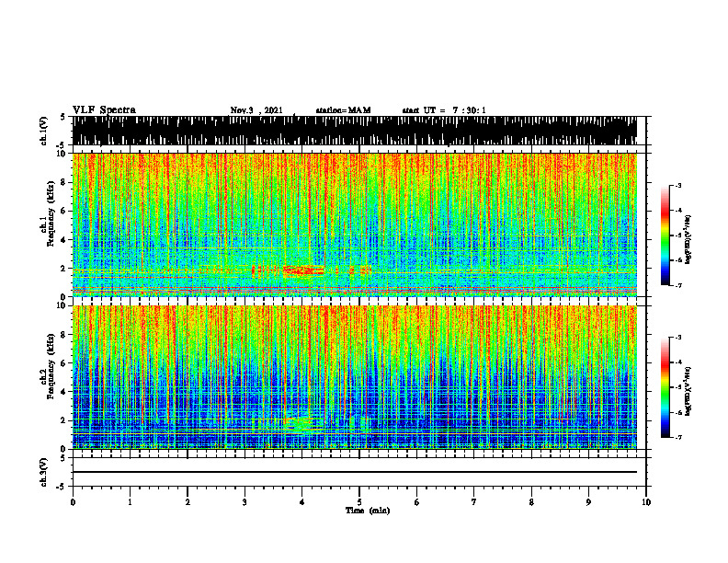This screenshot has width=728, height=563.
Task: Click time axis tick label "0"
Action: tap(73, 502)
